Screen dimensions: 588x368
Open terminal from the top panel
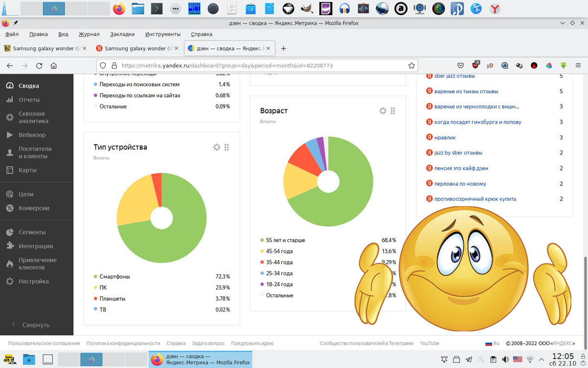tap(156, 8)
